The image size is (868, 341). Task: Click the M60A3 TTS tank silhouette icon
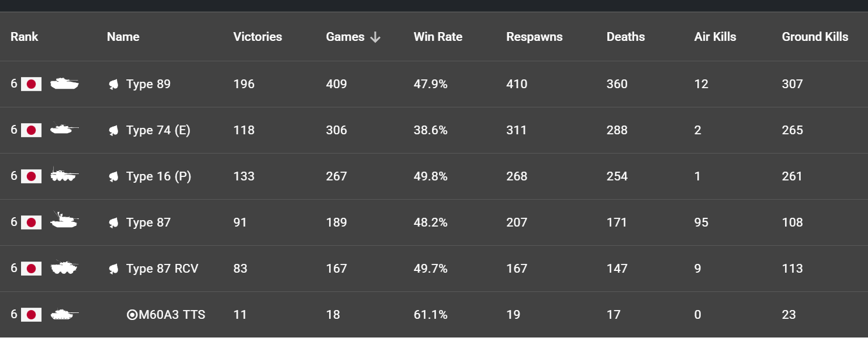tap(64, 315)
